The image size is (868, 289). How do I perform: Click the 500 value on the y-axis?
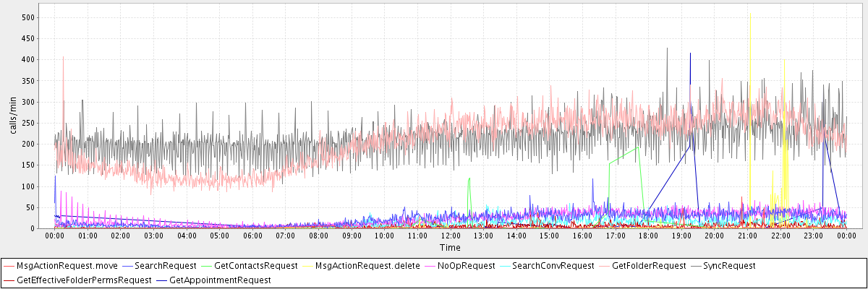27,17
